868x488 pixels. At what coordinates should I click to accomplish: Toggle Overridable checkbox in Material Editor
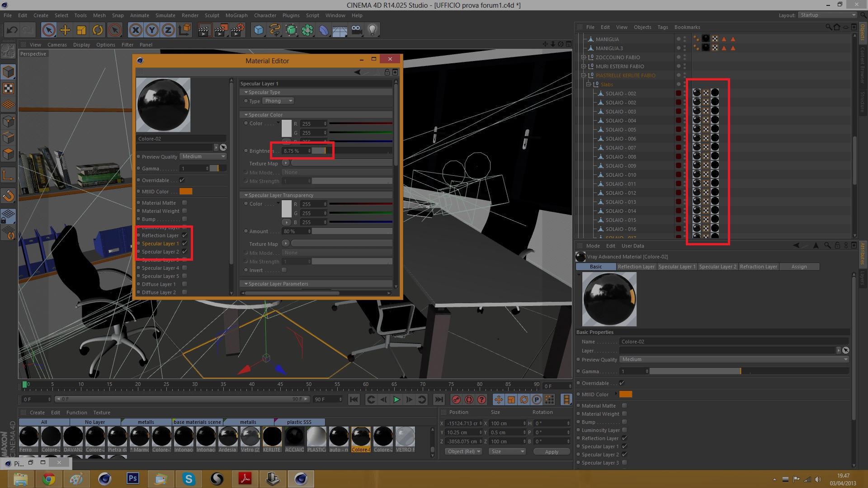coord(182,180)
